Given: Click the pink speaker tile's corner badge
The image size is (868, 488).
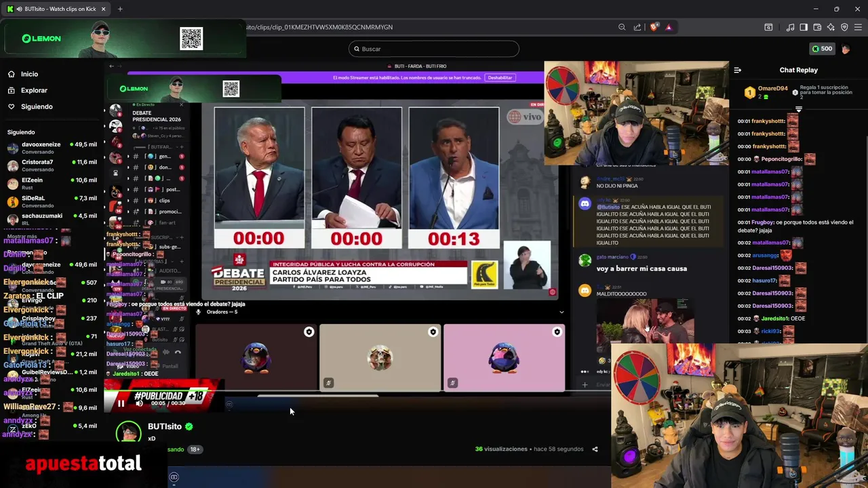Looking at the screenshot, I should pos(557,332).
